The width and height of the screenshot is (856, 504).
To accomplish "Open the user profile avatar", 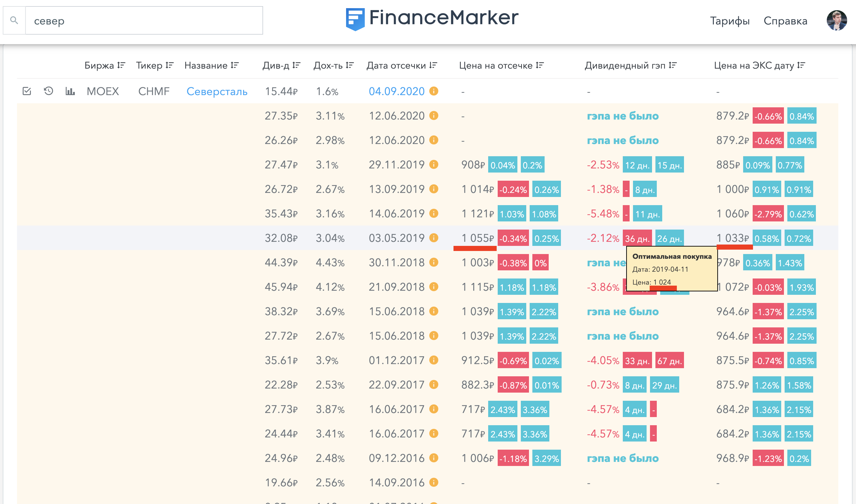I will [836, 20].
